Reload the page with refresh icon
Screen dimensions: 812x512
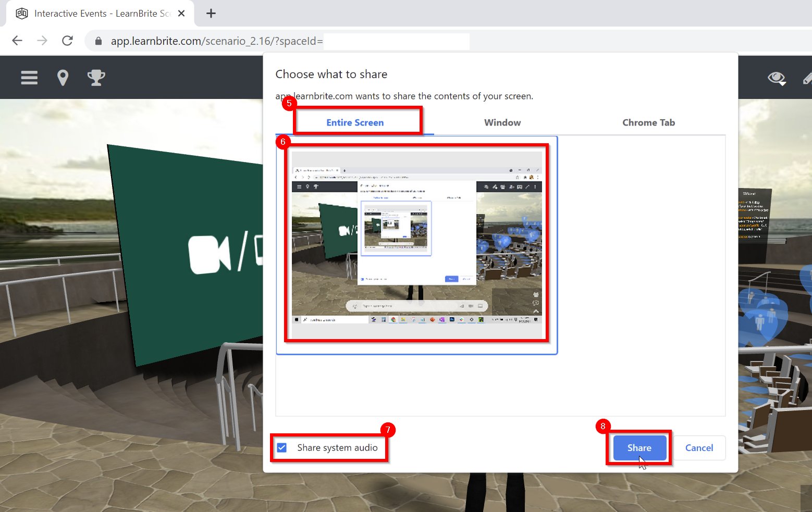coord(67,41)
